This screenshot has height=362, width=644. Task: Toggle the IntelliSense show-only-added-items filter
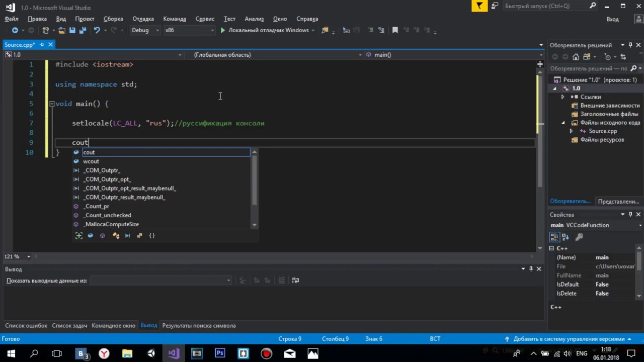[78, 235]
